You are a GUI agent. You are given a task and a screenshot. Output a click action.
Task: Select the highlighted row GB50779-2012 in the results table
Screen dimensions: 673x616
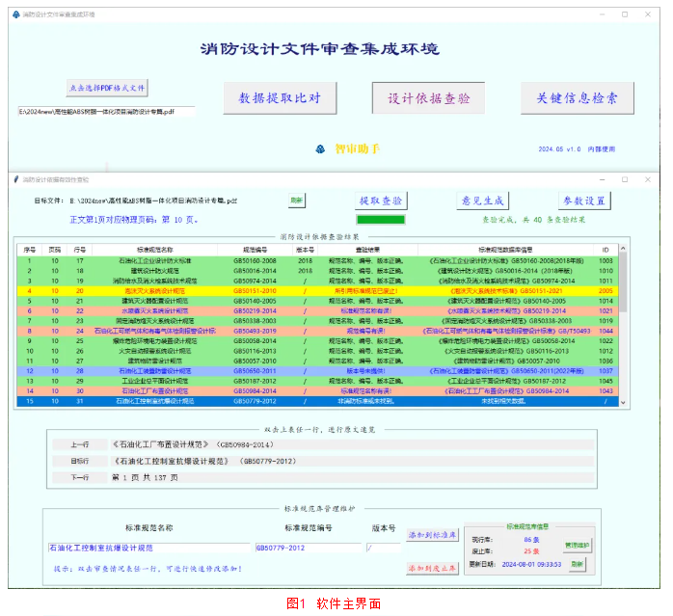pyautogui.click(x=317, y=401)
